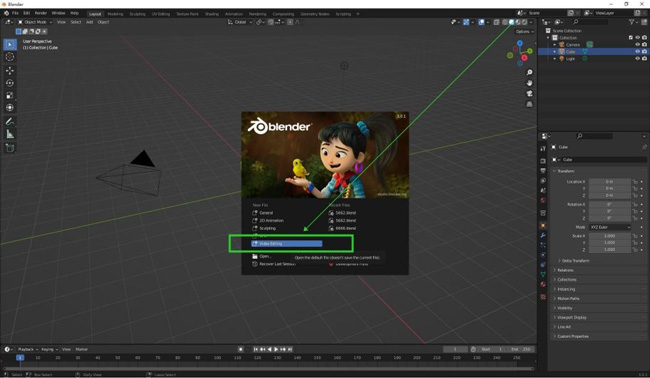Open the Object Mode dropdown

click(x=35, y=22)
